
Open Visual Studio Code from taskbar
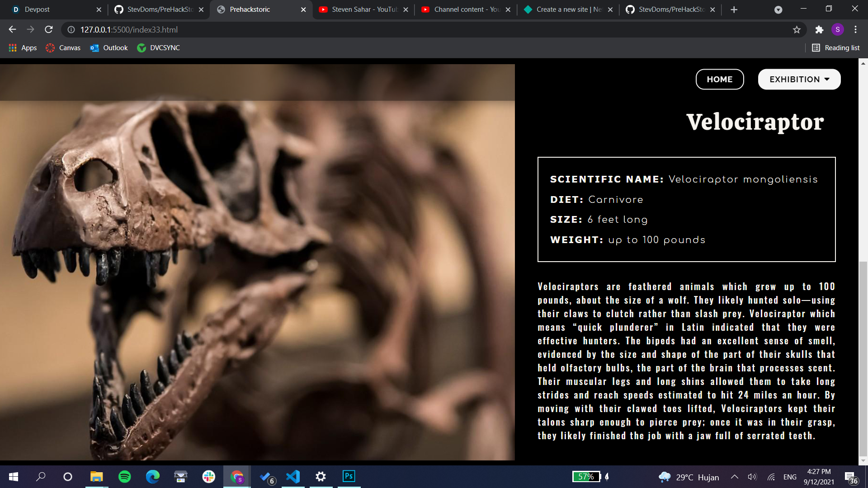[293, 477]
